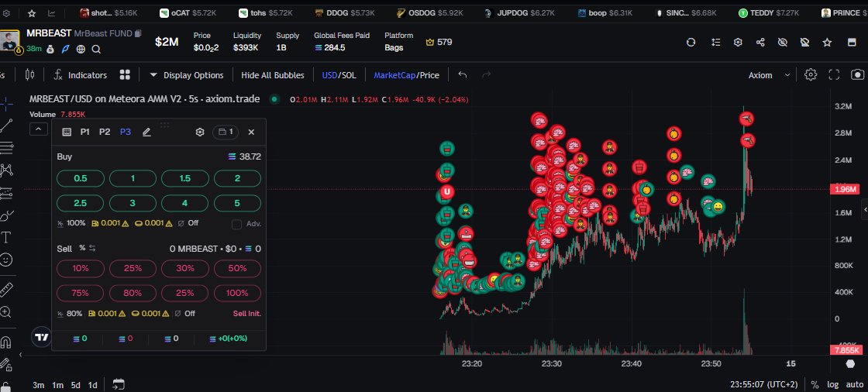The width and height of the screenshot is (868, 392).
Task: Buy 0.5 SOL of MRBEAST
Action: [x=81, y=178]
